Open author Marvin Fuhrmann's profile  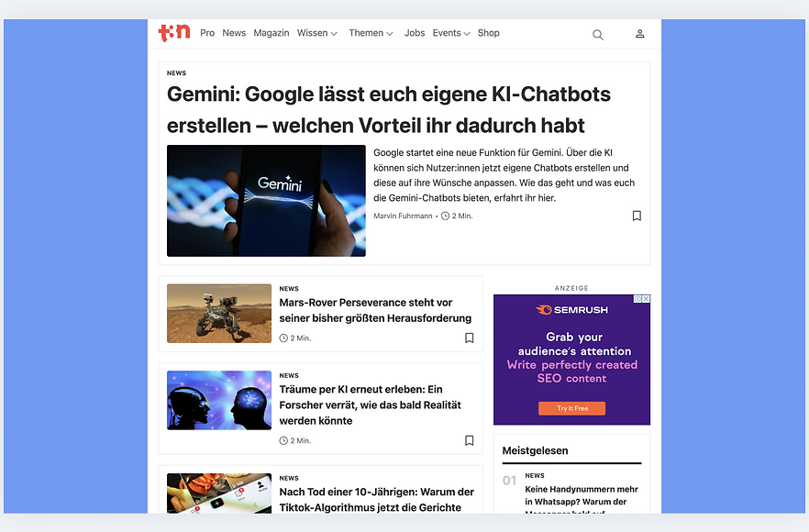(403, 216)
